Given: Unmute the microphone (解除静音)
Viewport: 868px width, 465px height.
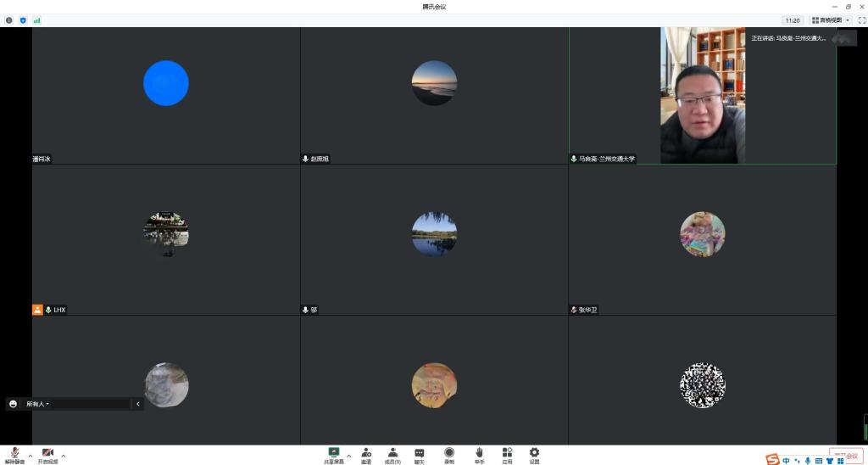Looking at the screenshot, I should click(x=14, y=454).
